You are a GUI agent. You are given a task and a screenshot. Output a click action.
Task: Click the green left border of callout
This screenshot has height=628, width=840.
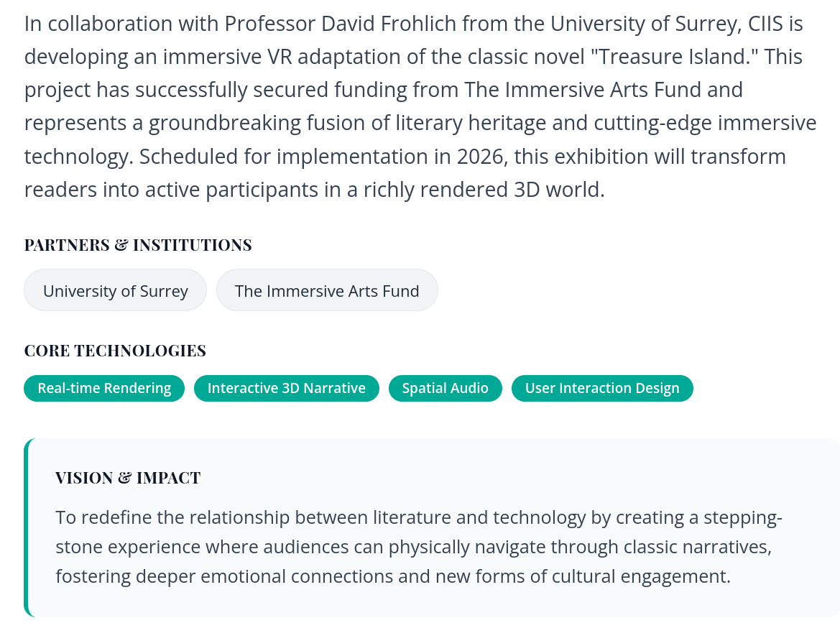click(x=27, y=528)
